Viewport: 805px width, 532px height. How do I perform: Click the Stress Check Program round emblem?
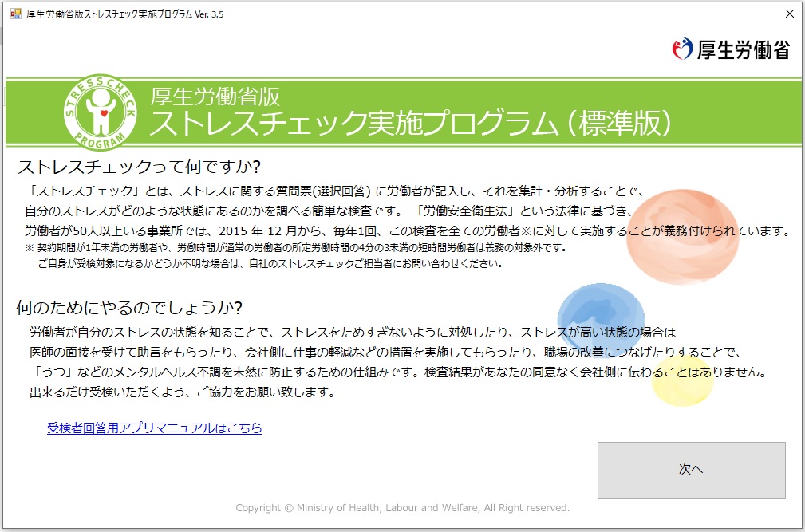coord(101,112)
